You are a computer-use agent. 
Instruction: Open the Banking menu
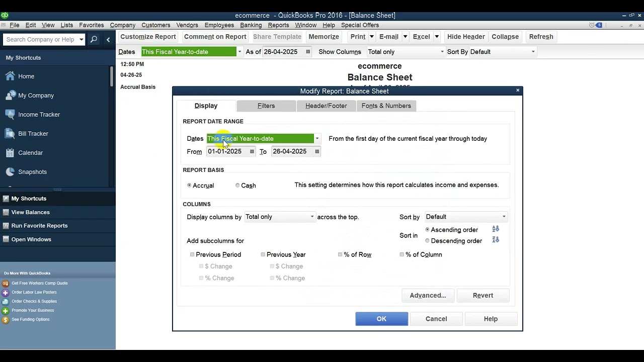251,25
